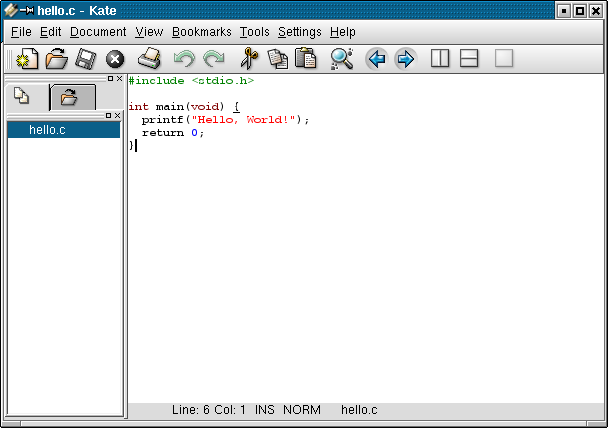Open the Document menu
Image resolution: width=608 pixels, height=428 pixels.
pyautogui.click(x=98, y=32)
